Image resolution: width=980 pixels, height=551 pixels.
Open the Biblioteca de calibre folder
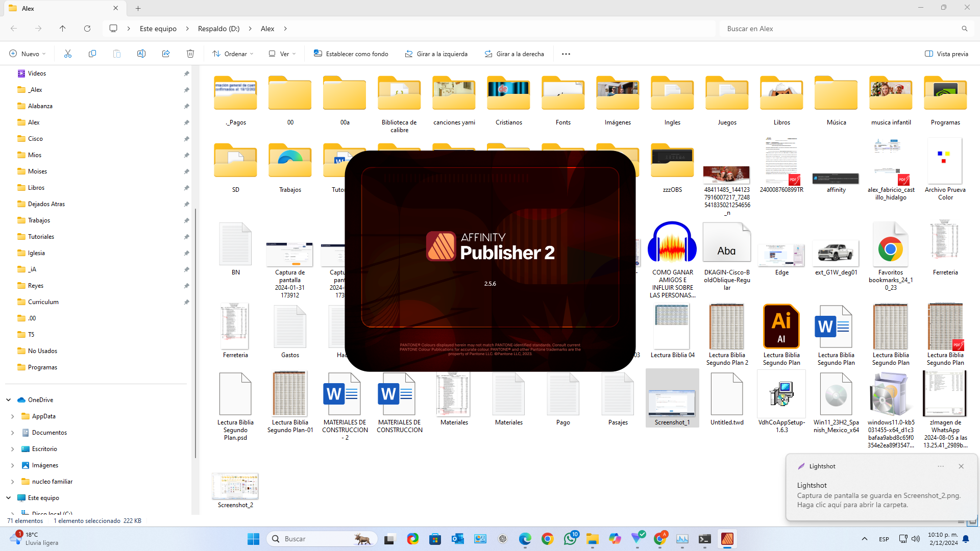point(399,104)
